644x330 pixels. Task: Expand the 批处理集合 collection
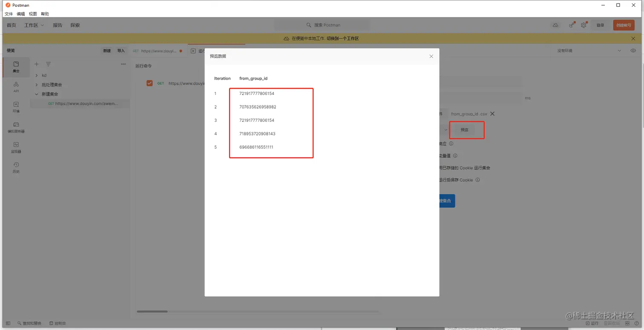(37, 85)
